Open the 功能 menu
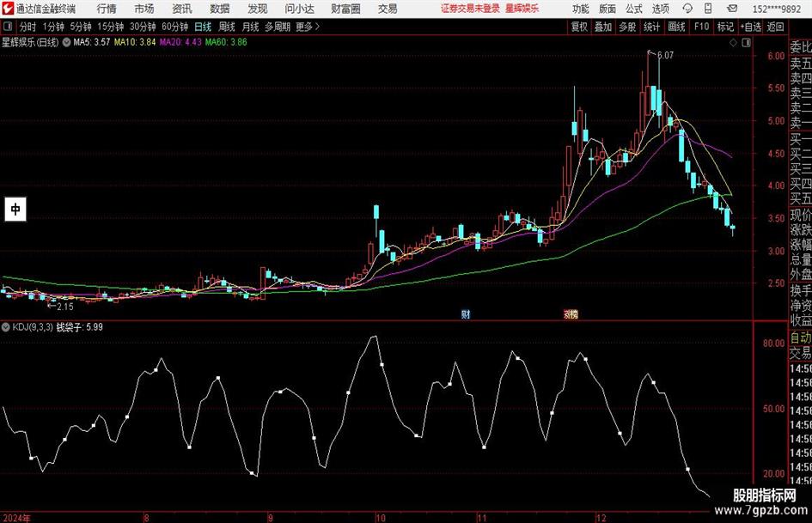Viewport: 812px width, 523px height. tap(581, 9)
